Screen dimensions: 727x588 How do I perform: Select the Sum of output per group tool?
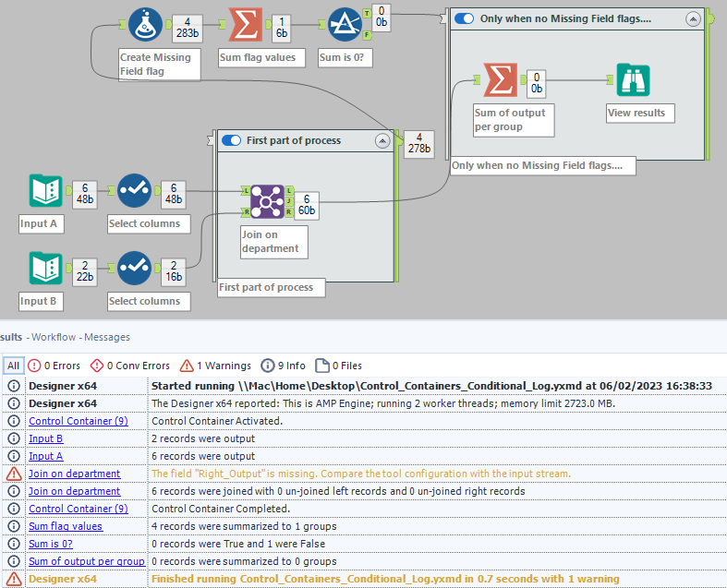tap(500, 81)
